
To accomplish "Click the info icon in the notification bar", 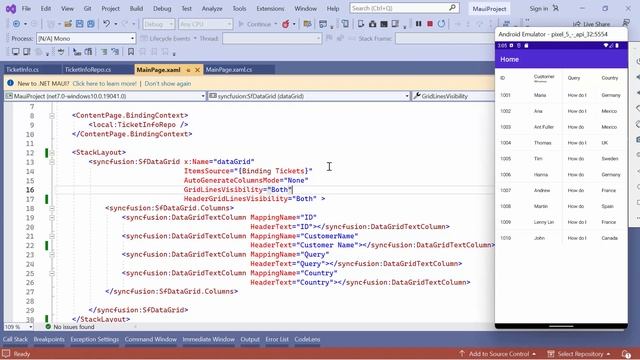I will [x=10, y=83].
